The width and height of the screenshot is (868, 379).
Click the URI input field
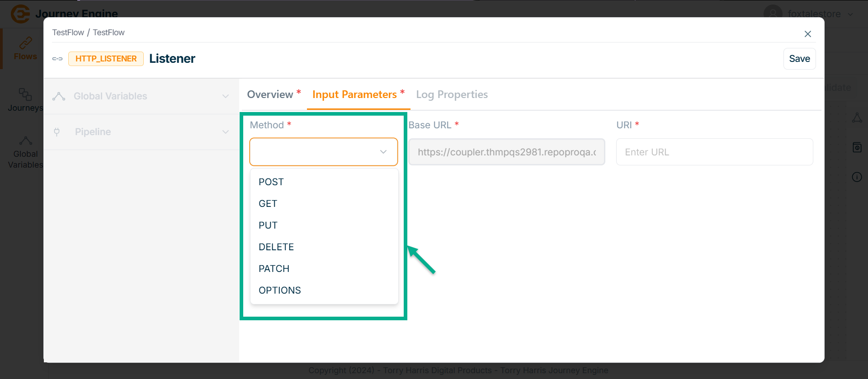tap(714, 152)
